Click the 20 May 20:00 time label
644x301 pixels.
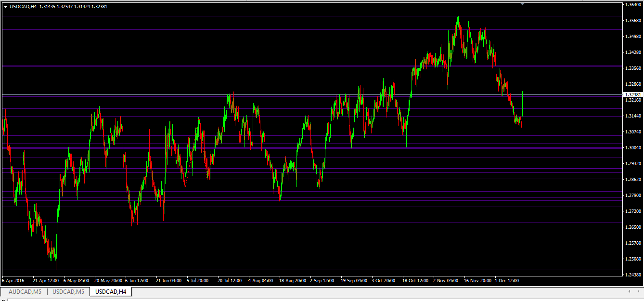pos(109,280)
